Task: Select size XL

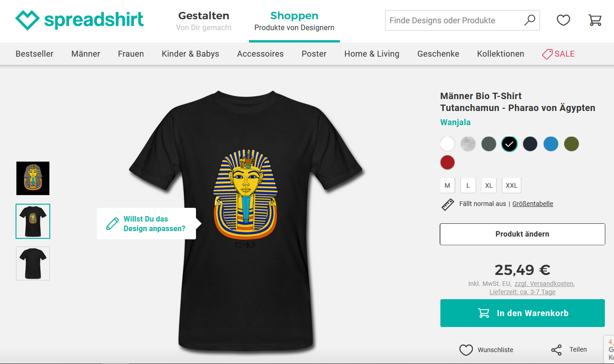Action: (x=489, y=185)
